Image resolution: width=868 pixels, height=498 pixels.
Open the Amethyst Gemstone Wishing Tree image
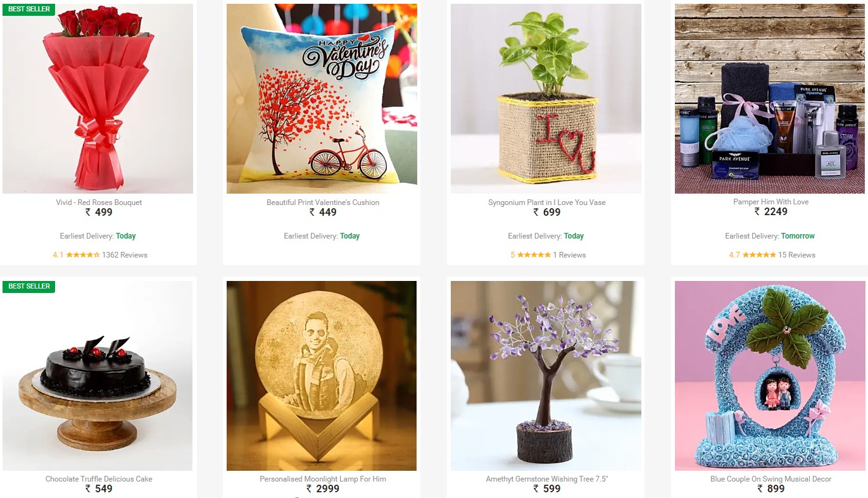tap(546, 376)
